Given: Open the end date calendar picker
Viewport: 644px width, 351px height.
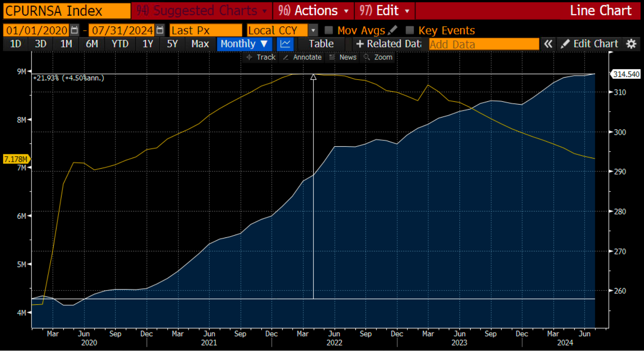Looking at the screenshot, I should click(160, 30).
